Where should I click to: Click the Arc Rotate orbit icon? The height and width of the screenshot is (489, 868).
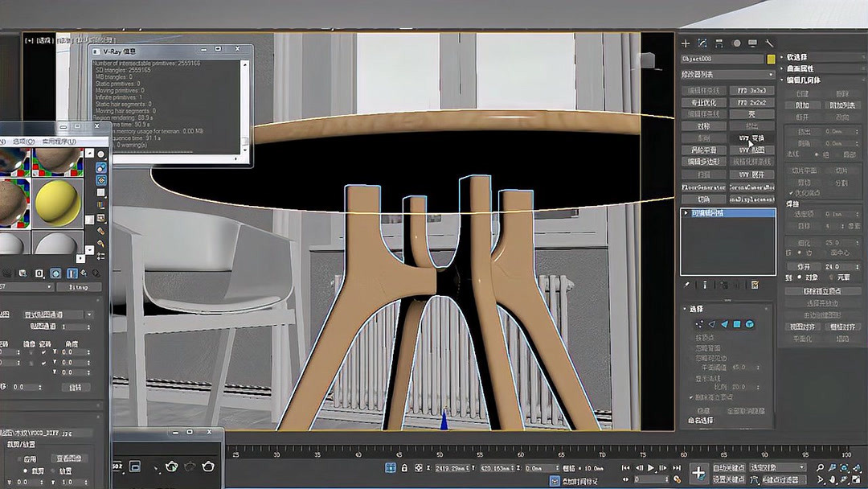click(845, 480)
